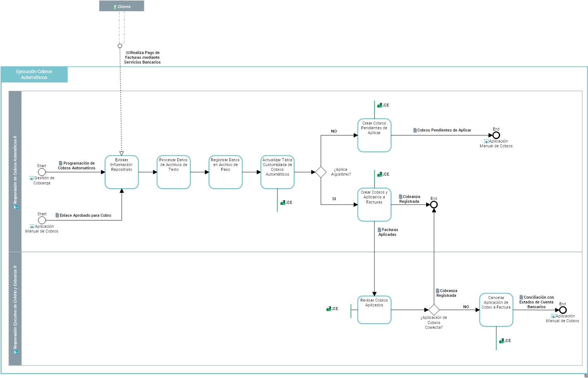This screenshot has width=588, height=378.
Task: Click the NO label leaving ¿Aplica Algoritmo? gateway
Action: point(334,131)
